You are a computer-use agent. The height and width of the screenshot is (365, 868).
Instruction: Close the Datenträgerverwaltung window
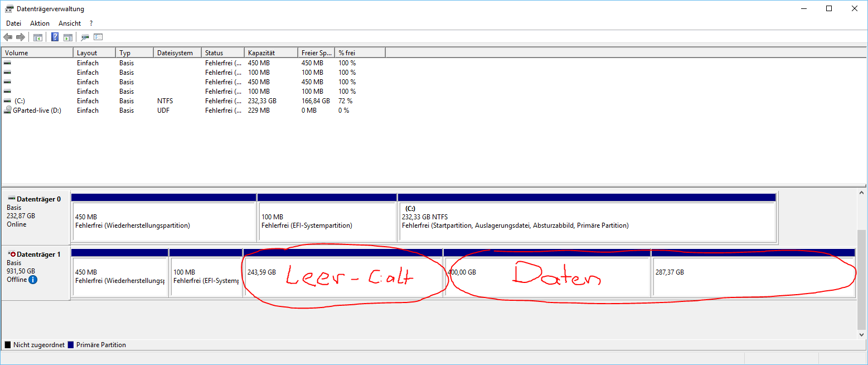855,8
